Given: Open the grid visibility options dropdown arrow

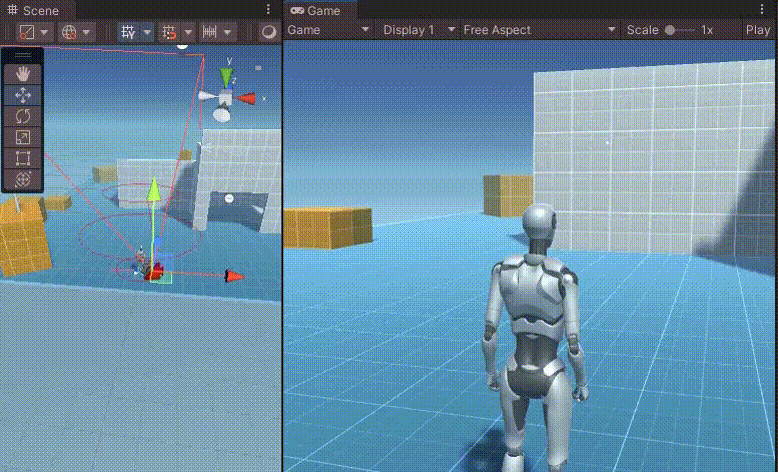Looking at the screenshot, I should pyautogui.click(x=148, y=32).
